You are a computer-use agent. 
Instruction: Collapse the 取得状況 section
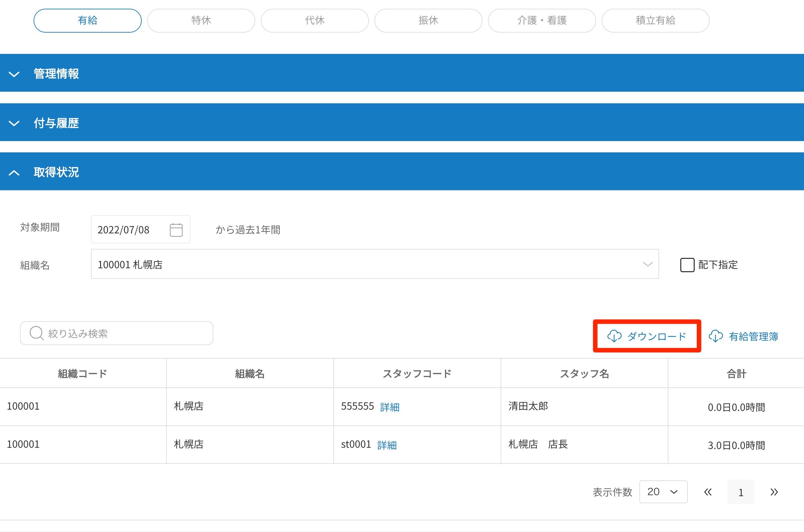[x=14, y=172]
